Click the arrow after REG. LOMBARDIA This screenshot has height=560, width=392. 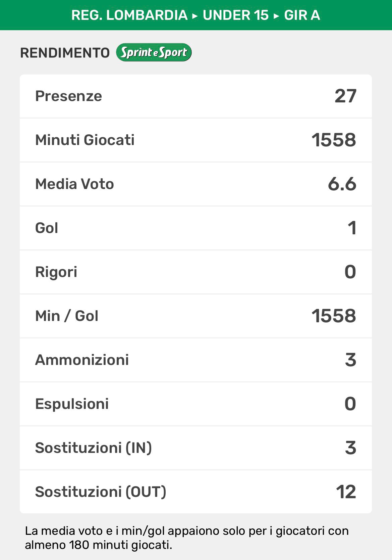[x=195, y=15]
